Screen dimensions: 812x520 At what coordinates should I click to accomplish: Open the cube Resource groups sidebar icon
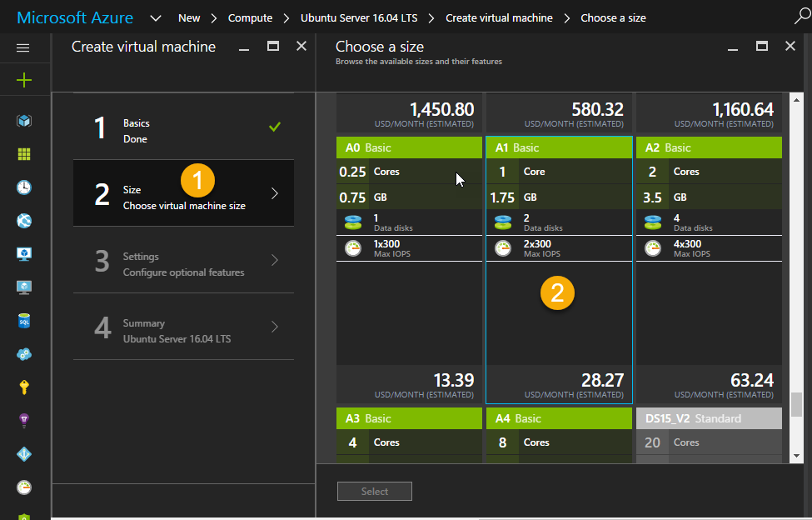[24, 121]
